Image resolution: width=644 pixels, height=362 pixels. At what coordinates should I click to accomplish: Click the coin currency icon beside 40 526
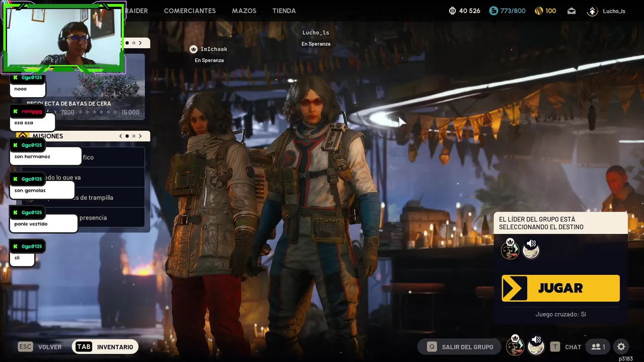(452, 11)
